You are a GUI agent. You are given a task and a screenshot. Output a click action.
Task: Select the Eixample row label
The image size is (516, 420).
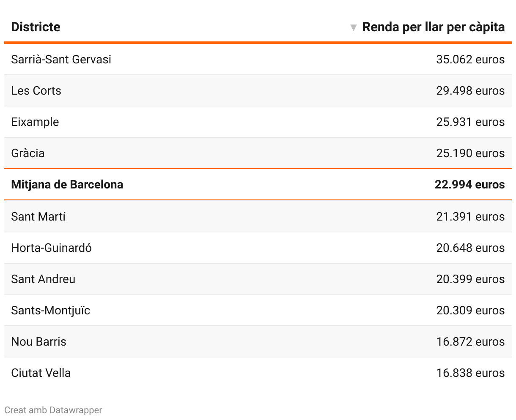35,122
